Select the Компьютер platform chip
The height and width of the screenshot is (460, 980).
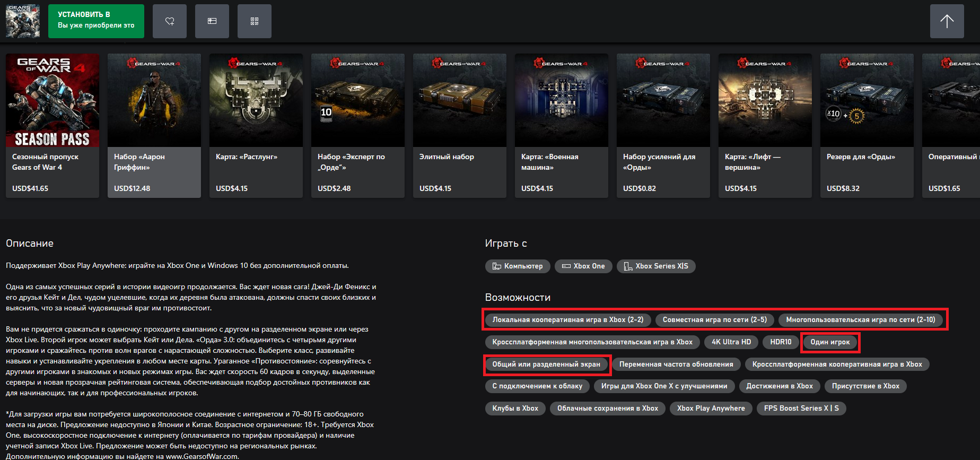[518, 266]
